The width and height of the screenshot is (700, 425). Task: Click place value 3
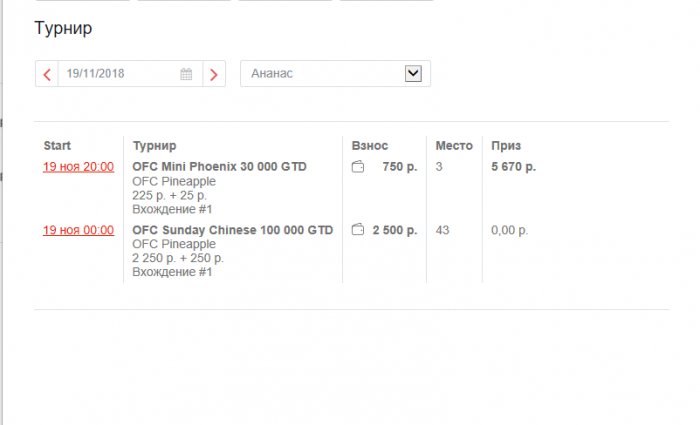(x=439, y=167)
